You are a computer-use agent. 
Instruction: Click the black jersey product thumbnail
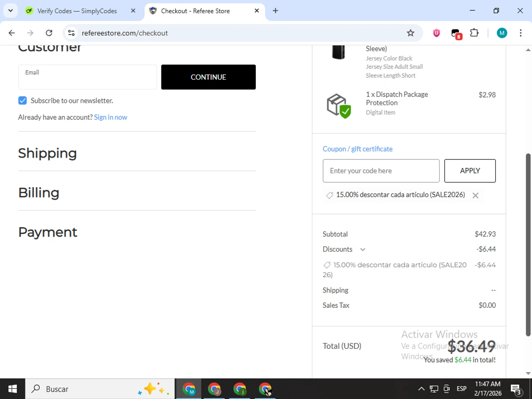[x=338, y=52]
